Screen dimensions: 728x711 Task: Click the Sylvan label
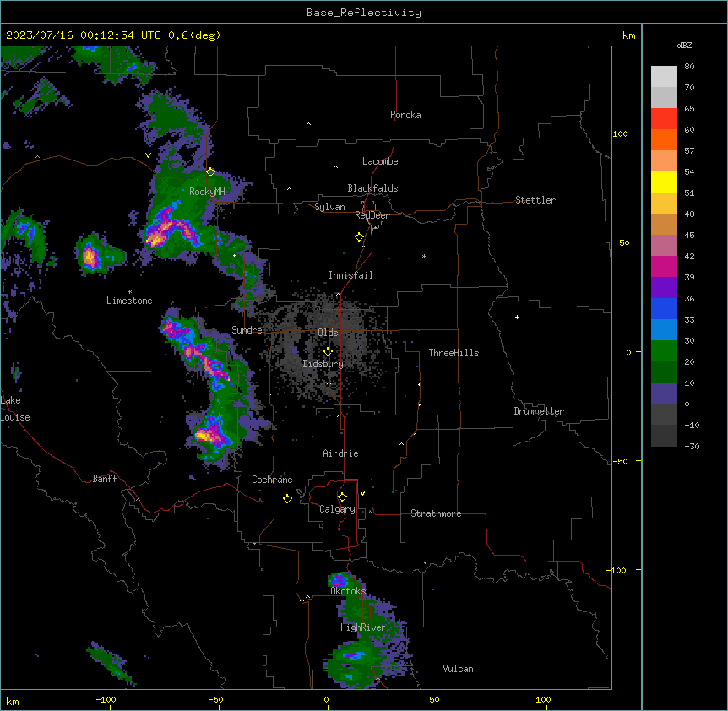click(329, 207)
